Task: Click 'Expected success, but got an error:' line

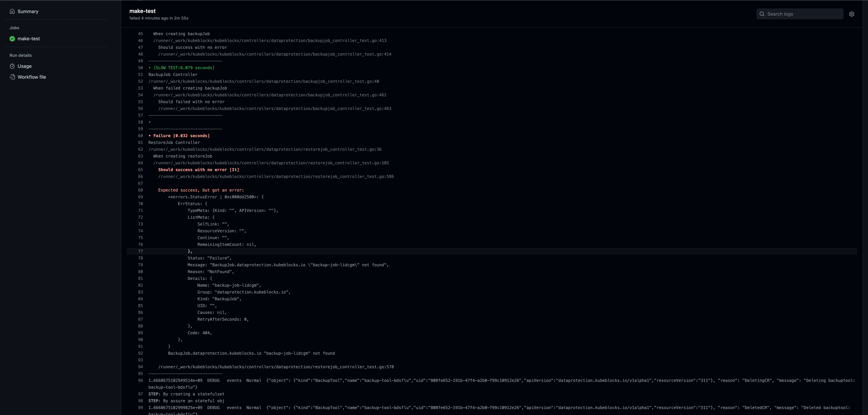Action: pos(201,190)
